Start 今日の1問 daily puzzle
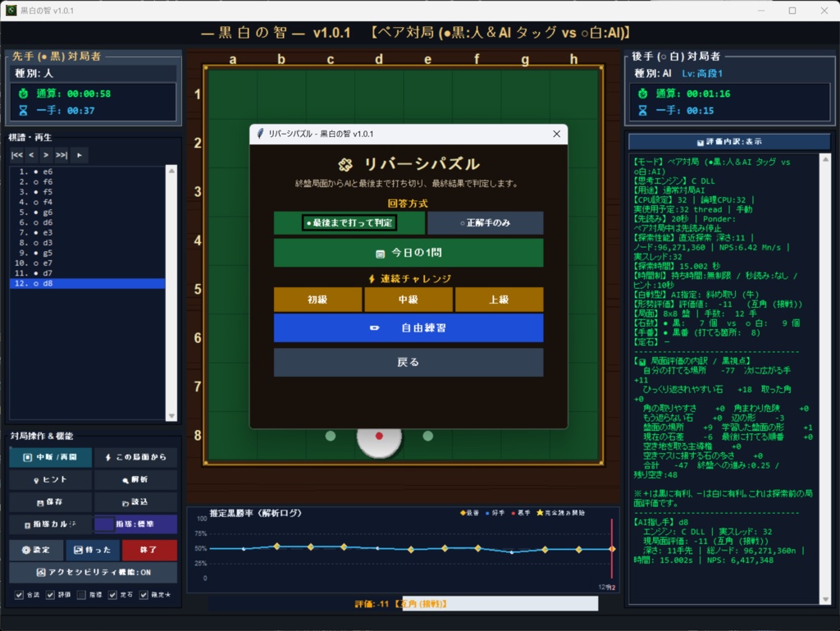The image size is (840, 631). pyautogui.click(x=409, y=253)
